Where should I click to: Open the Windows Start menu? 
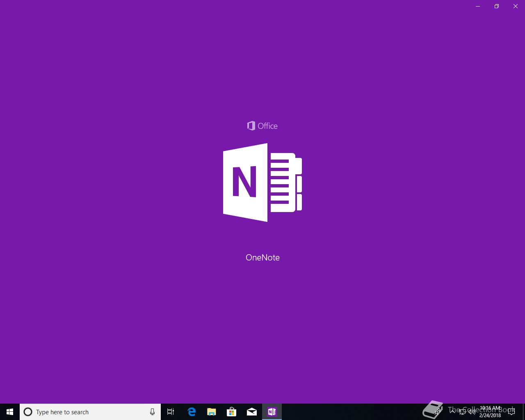pos(10,412)
